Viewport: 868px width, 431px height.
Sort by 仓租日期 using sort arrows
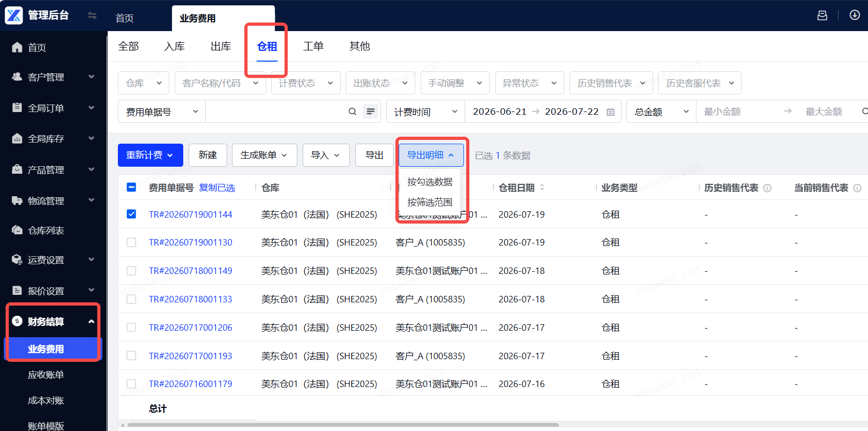pyautogui.click(x=542, y=188)
